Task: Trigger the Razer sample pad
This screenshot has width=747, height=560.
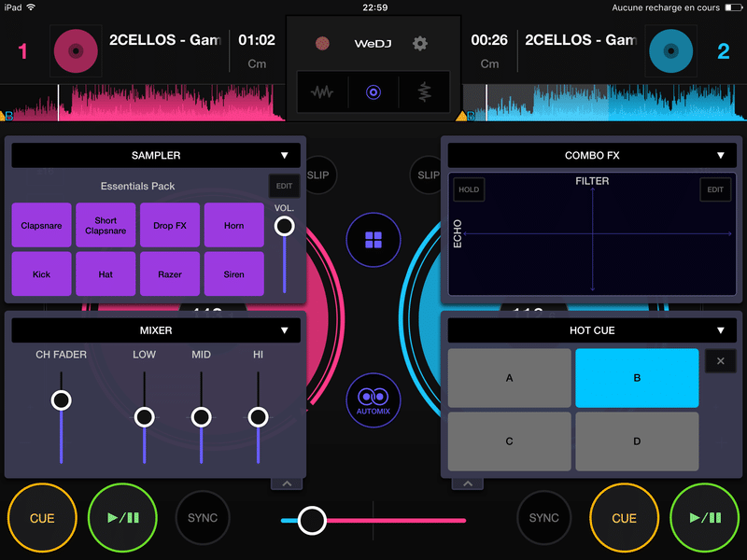Action: tap(170, 273)
